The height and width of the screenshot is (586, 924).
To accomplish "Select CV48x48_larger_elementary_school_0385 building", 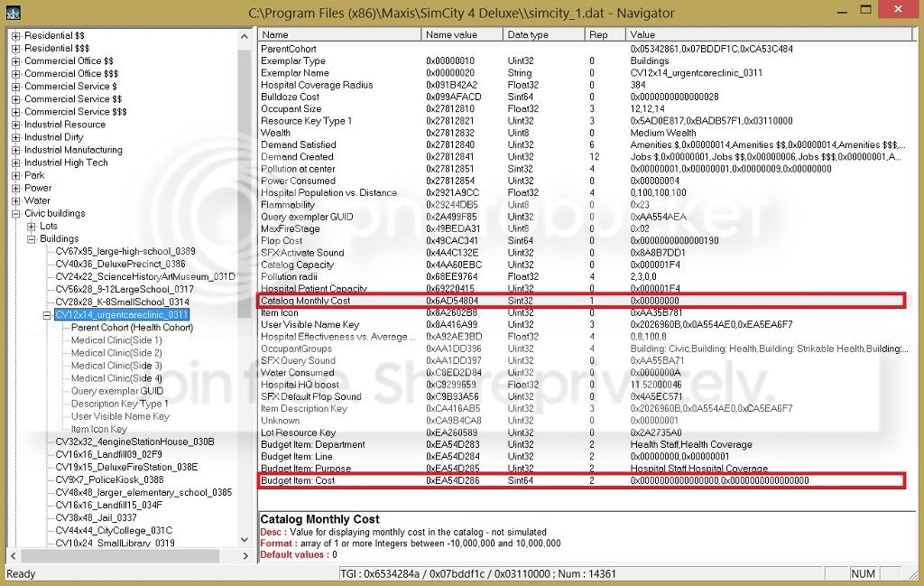I will pyautogui.click(x=143, y=493).
